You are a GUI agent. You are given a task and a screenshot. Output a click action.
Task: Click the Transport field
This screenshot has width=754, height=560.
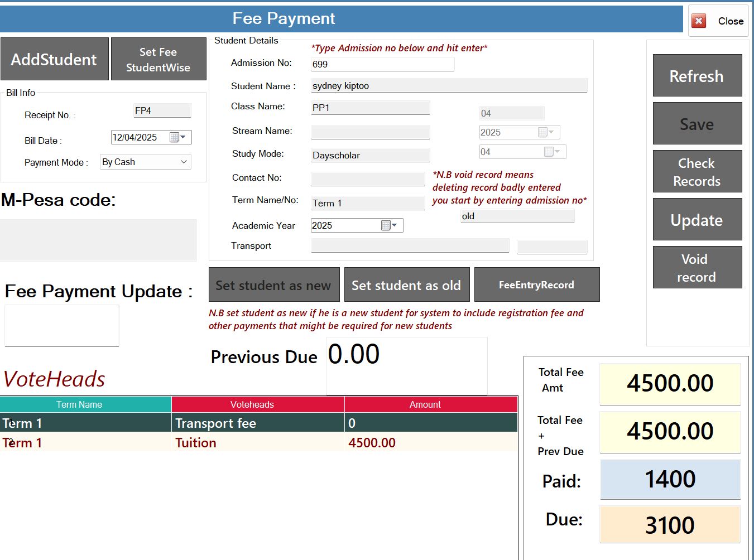coord(410,246)
